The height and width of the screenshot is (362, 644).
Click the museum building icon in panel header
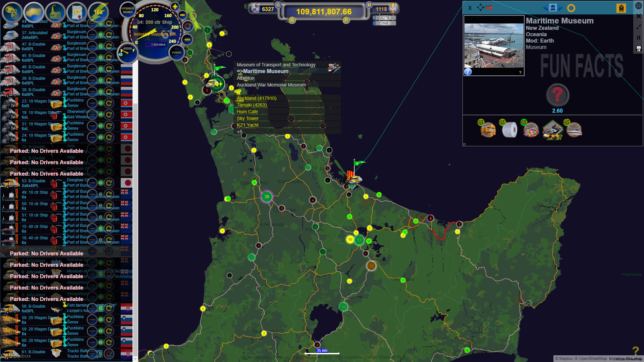(x=553, y=7)
